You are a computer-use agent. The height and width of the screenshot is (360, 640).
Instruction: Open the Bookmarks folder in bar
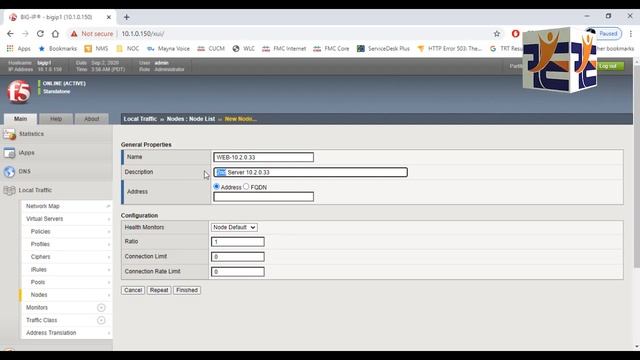pyautogui.click(x=58, y=49)
